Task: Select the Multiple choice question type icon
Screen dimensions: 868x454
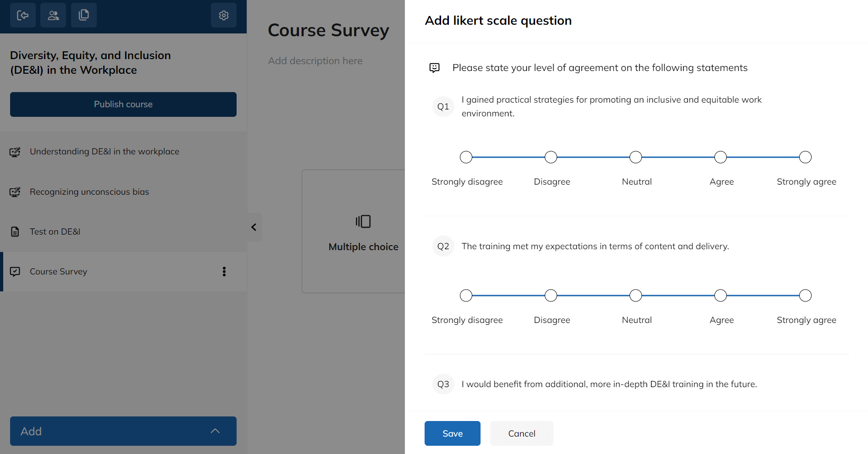Action: [363, 222]
